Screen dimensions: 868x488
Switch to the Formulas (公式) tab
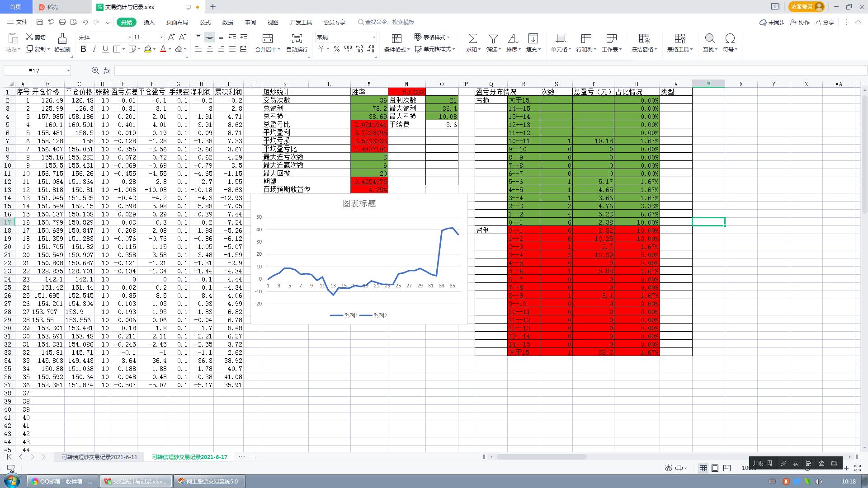click(x=205, y=22)
